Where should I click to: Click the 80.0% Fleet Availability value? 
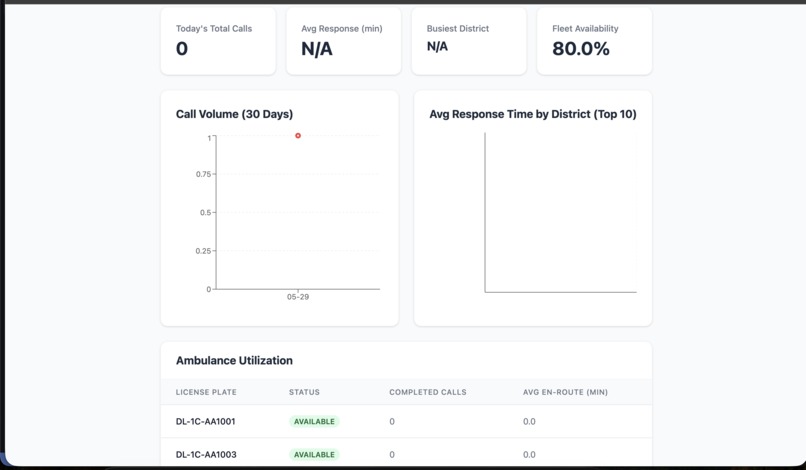581,49
